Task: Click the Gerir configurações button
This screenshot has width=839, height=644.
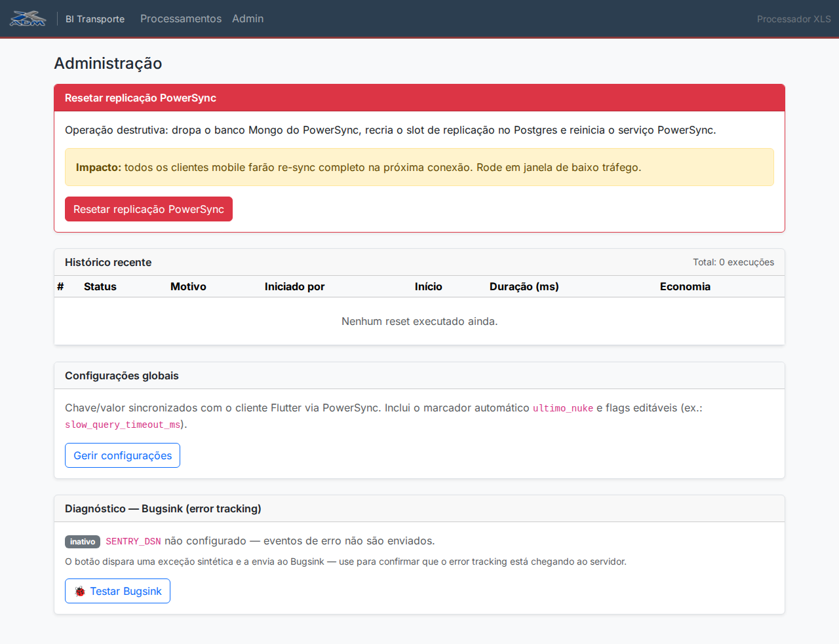Action: pos(123,455)
